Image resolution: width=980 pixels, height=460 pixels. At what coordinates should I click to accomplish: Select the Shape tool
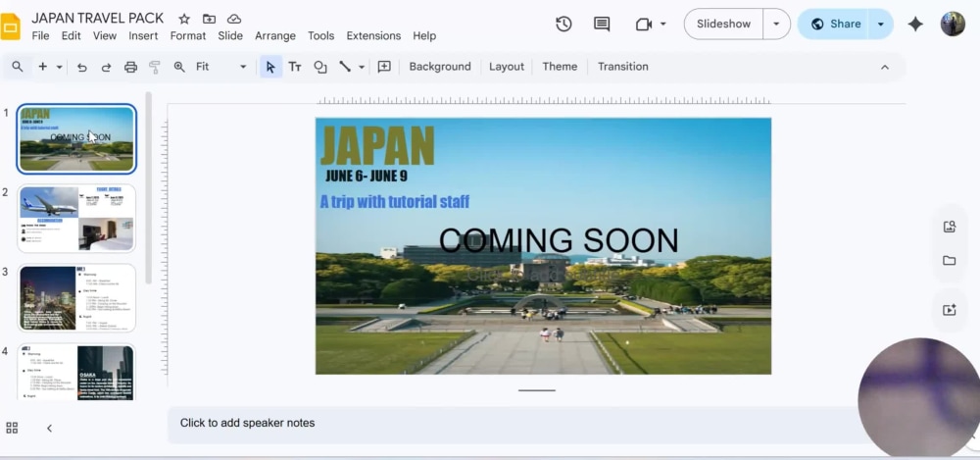coord(320,67)
